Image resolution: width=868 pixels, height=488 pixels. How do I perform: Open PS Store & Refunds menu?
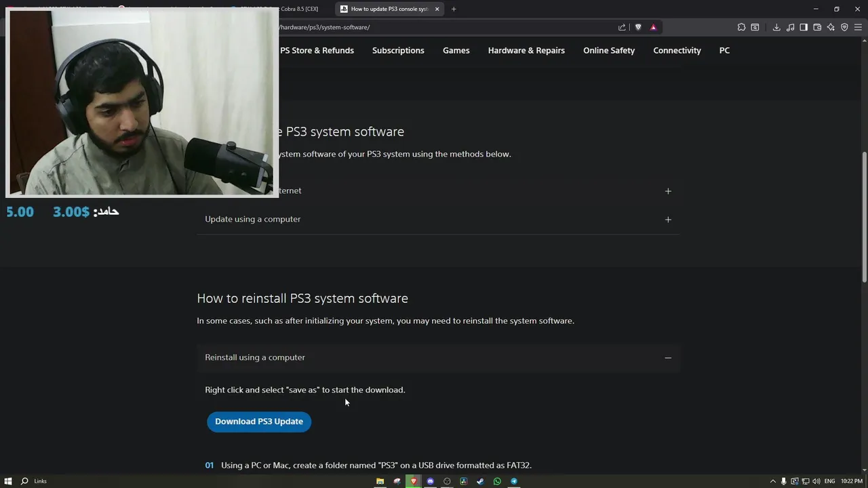pyautogui.click(x=317, y=50)
